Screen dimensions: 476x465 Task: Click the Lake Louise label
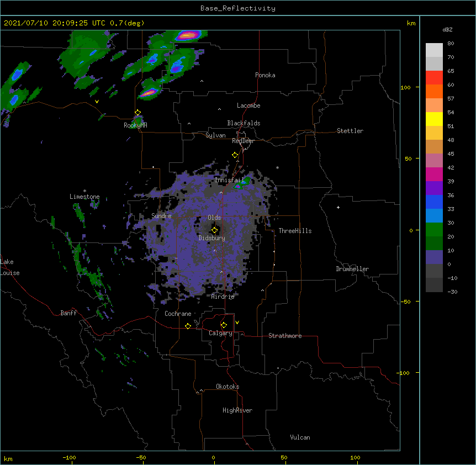click(x=9, y=267)
